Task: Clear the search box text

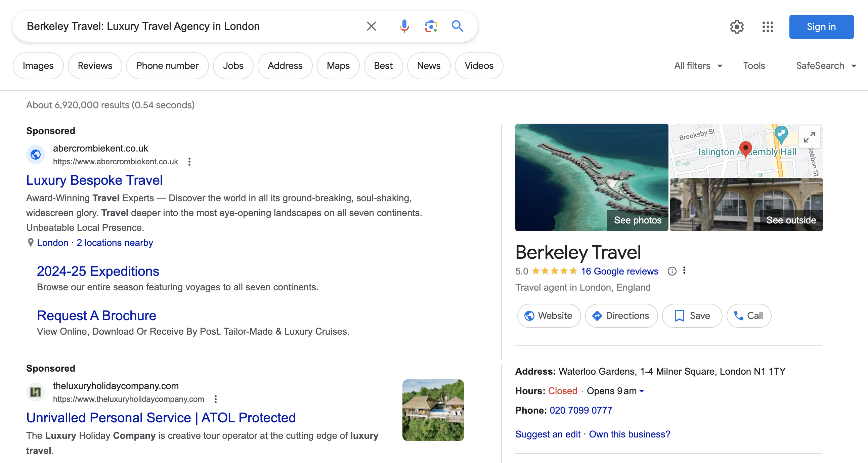Action: point(371,26)
